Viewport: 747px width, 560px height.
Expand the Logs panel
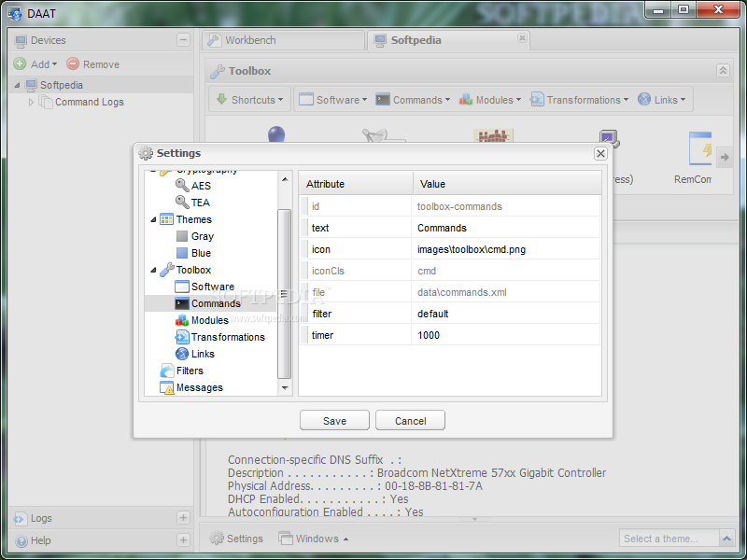pos(183,518)
